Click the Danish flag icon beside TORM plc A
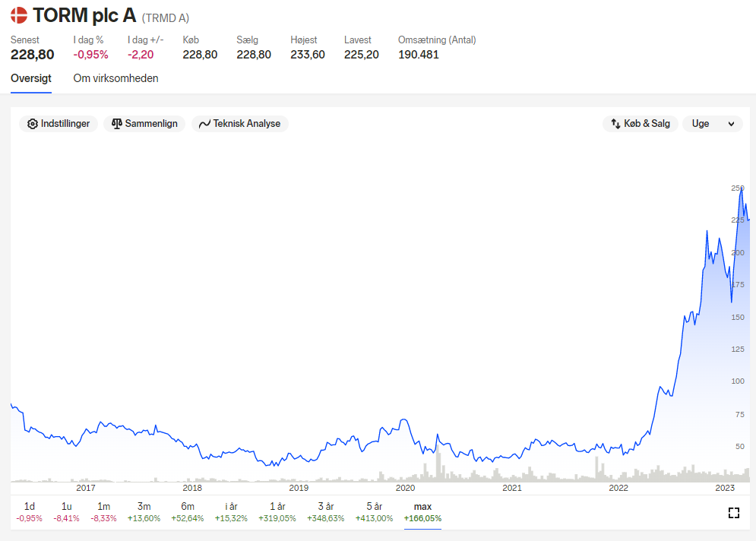Screen dimensions: 756x541 19,15
